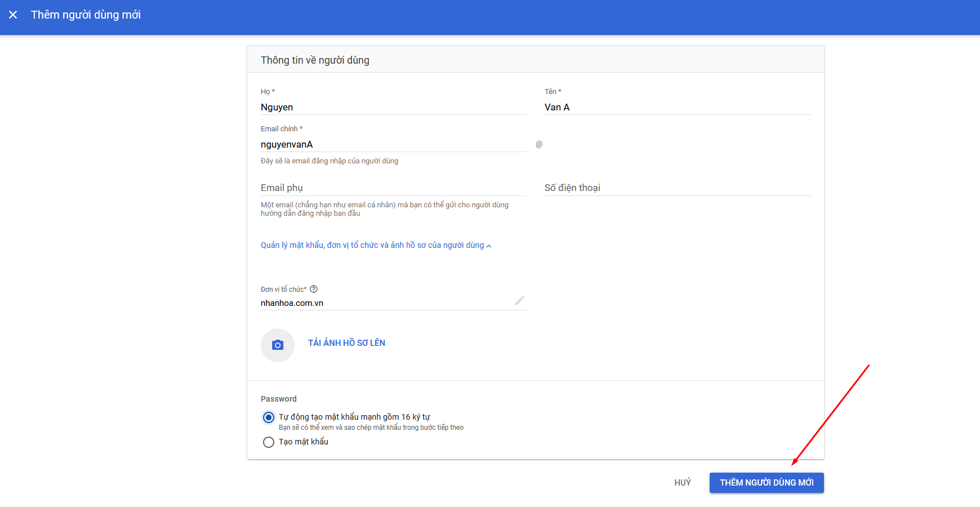Screen dimensions: 980x507
Task: Click the Thông tin về người dùng header
Action: pyautogui.click(x=315, y=60)
